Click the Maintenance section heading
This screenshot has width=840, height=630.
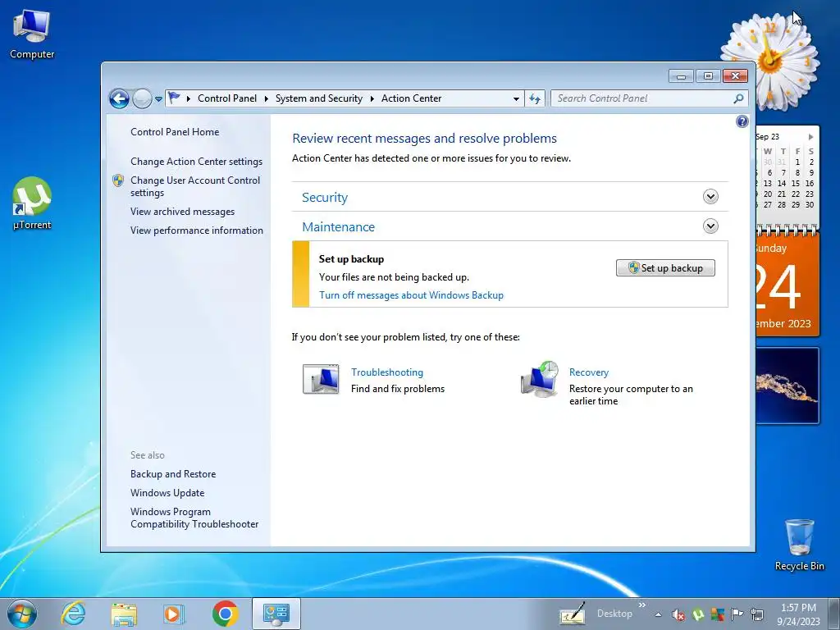click(339, 226)
